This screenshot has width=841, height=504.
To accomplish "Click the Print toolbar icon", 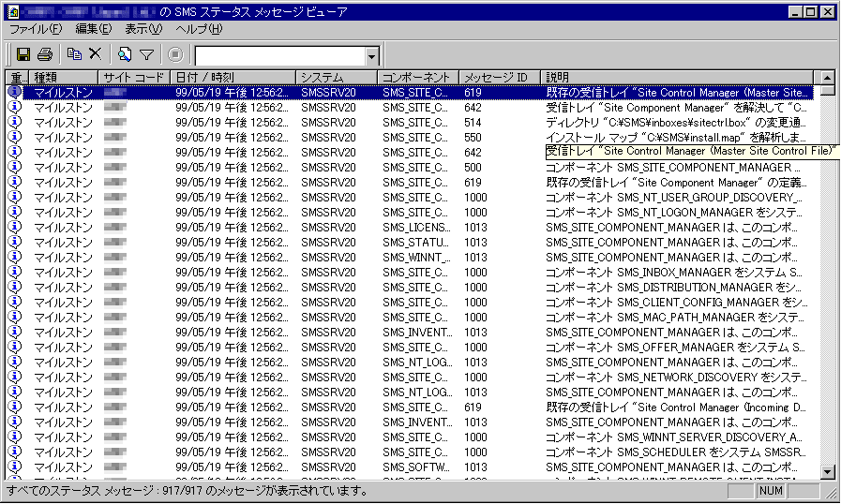I will pos(45,54).
